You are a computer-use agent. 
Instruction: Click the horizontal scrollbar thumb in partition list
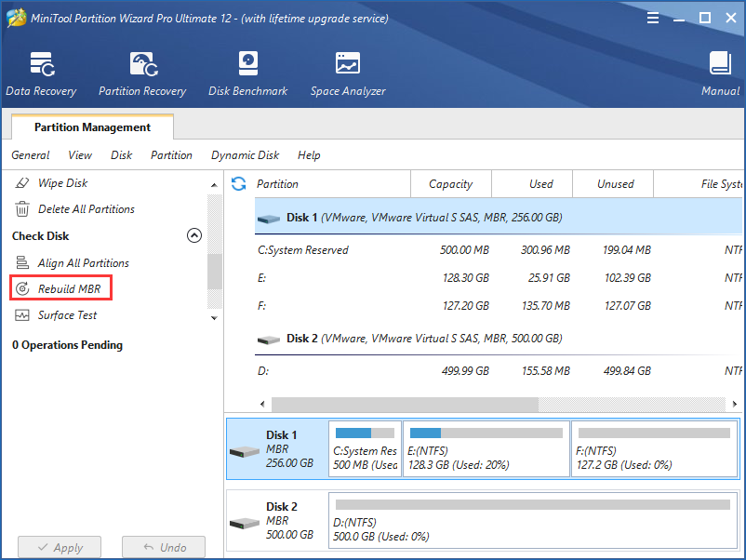point(405,404)
